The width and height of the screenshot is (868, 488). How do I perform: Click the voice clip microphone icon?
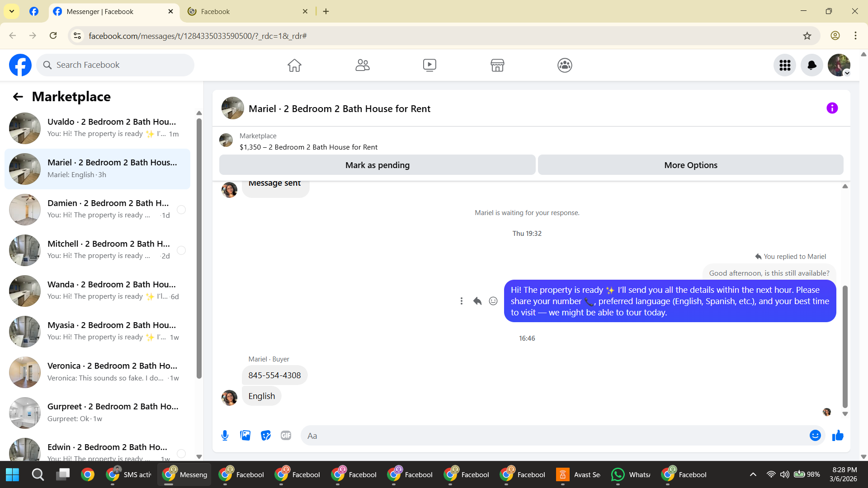coord(225,436)
